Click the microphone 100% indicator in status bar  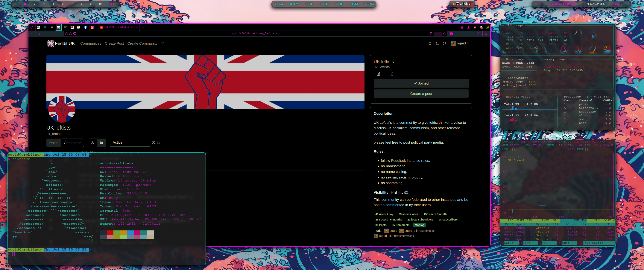[x=601, y=4]
